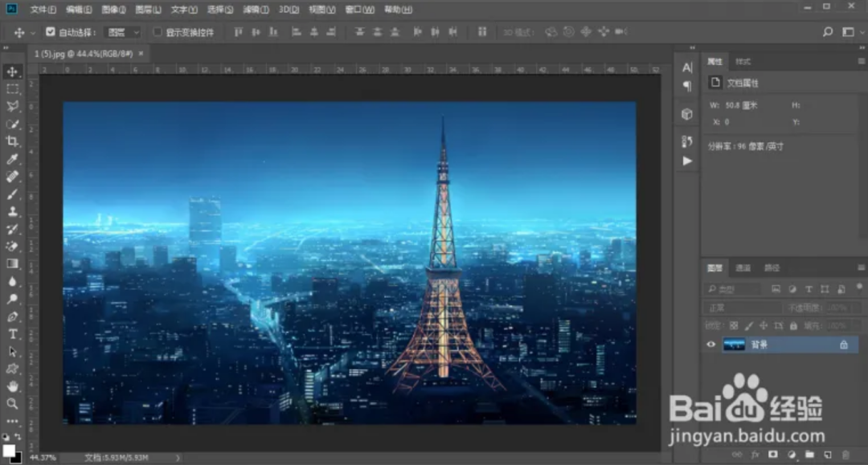Click the 背景 layer thumbnail

pyautogui.click(x=735, y=345)
